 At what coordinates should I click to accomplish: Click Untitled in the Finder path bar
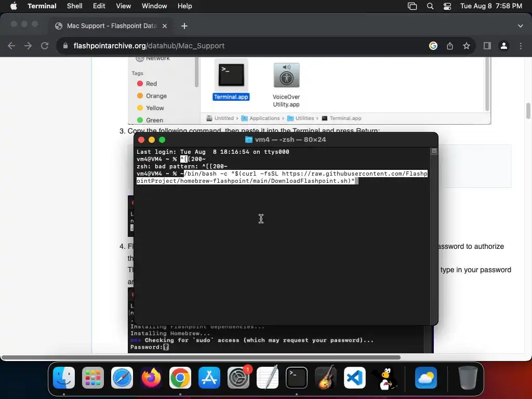point(220,118)
